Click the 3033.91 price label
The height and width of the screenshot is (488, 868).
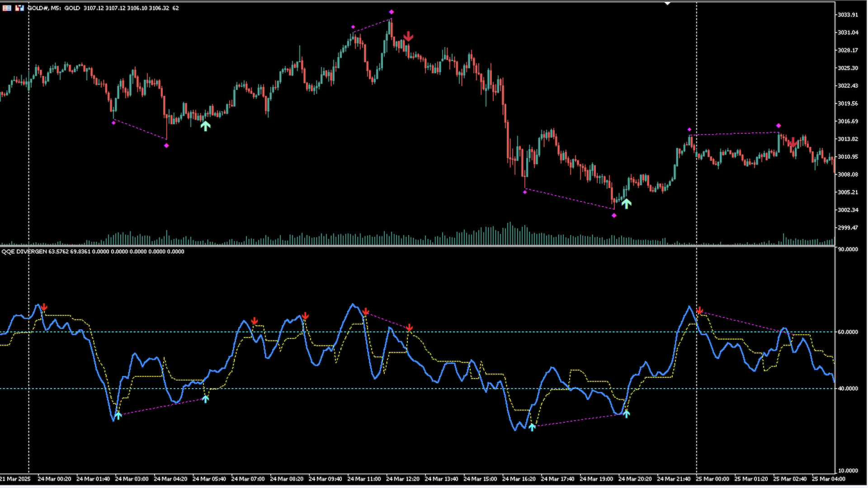(848, 15)
